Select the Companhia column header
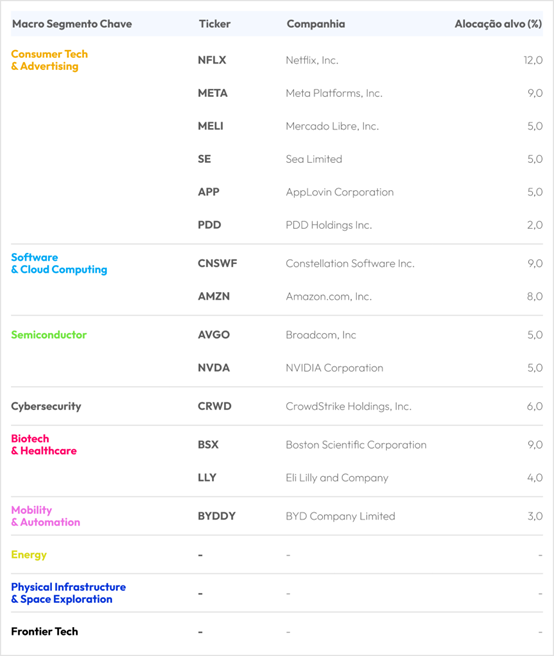Screen dimensions: 554x656 tap(316, 24)
